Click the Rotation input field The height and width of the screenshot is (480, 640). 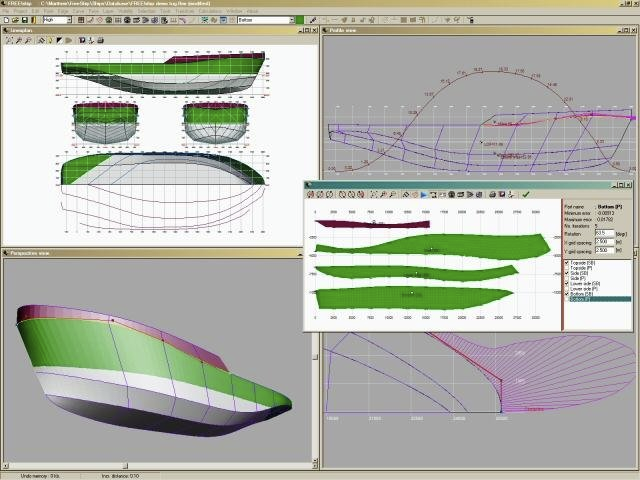click(605, 232)
